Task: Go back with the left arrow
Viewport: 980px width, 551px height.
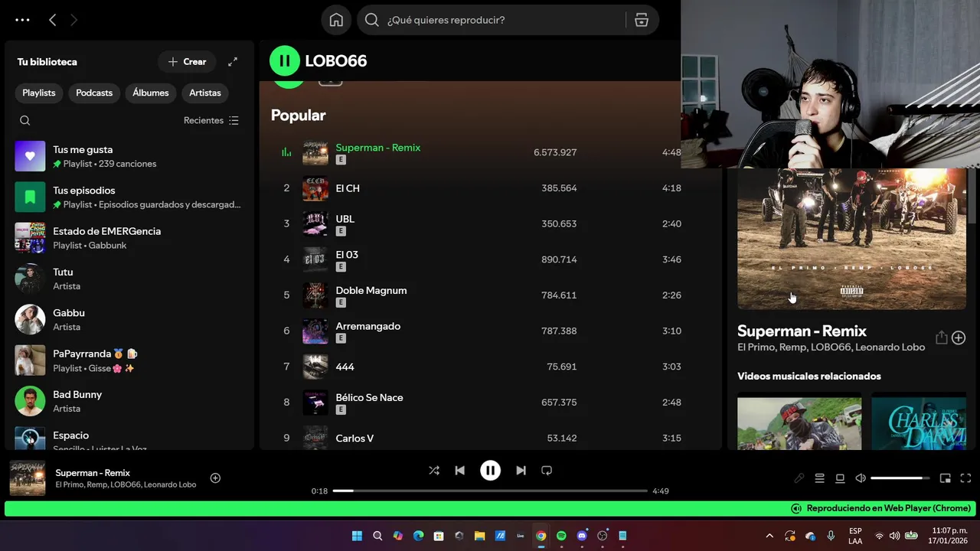Action: (52, 20)
